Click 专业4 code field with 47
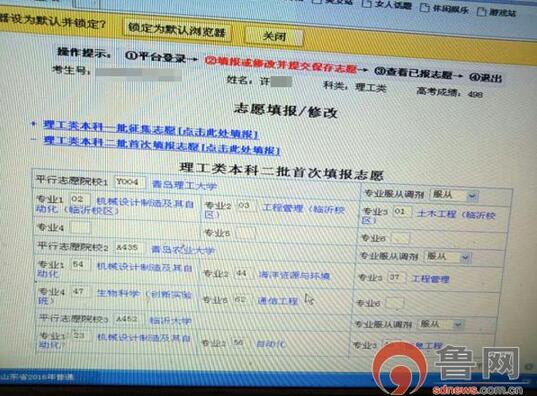This screenshot has height=396, width=537. (x=80, y=292)
